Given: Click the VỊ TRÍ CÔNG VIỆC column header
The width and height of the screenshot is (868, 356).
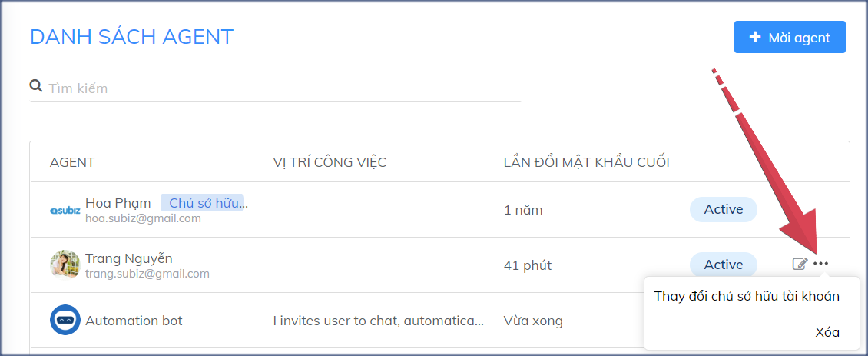Looking at the screenshot, I should pyautogui.click(x=330, y=162).
